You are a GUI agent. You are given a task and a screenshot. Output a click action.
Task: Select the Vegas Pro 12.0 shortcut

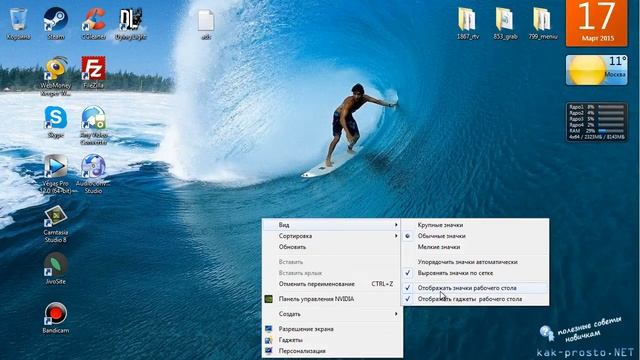tap(56, 174)
